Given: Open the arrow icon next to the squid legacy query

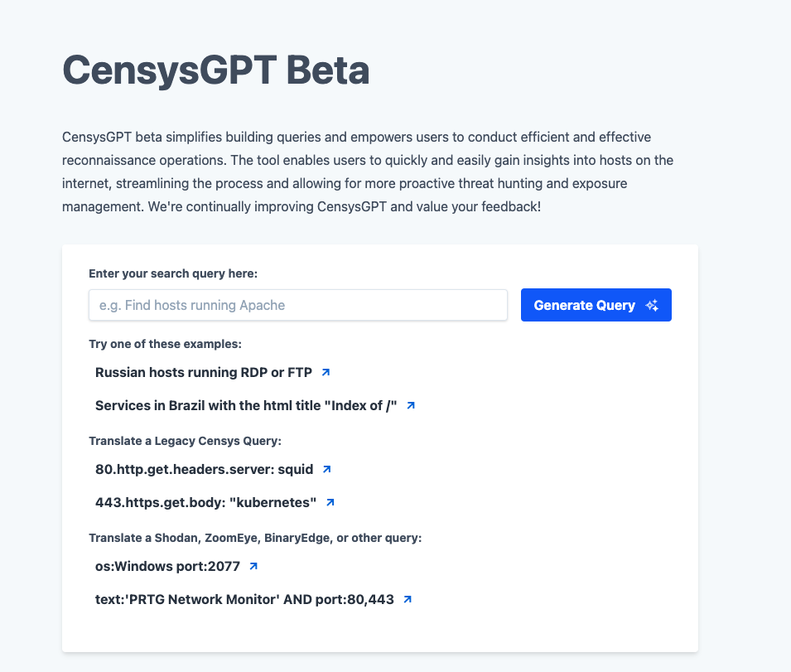Looking at the screenshot, I should pos(326,469).
